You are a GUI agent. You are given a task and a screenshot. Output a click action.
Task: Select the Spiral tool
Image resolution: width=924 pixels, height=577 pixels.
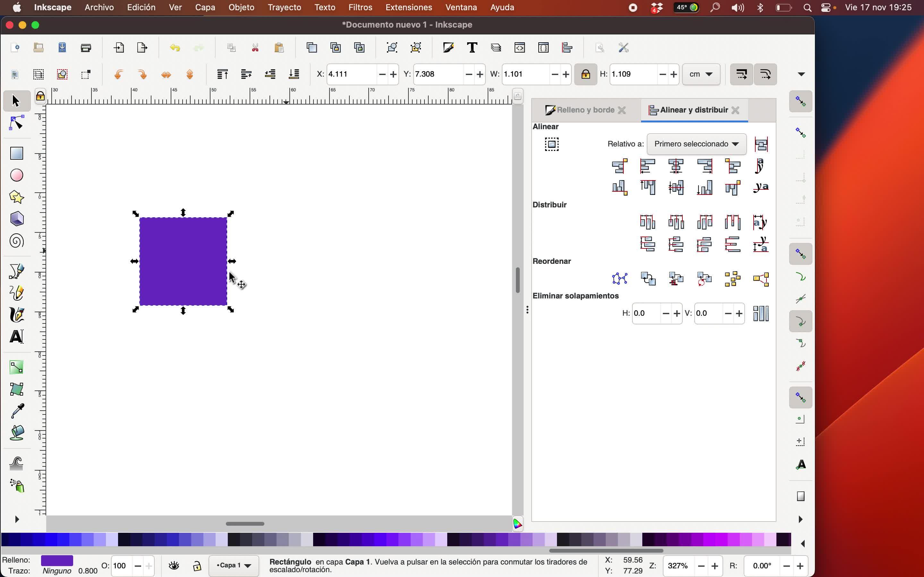click(x=16, y=241)
